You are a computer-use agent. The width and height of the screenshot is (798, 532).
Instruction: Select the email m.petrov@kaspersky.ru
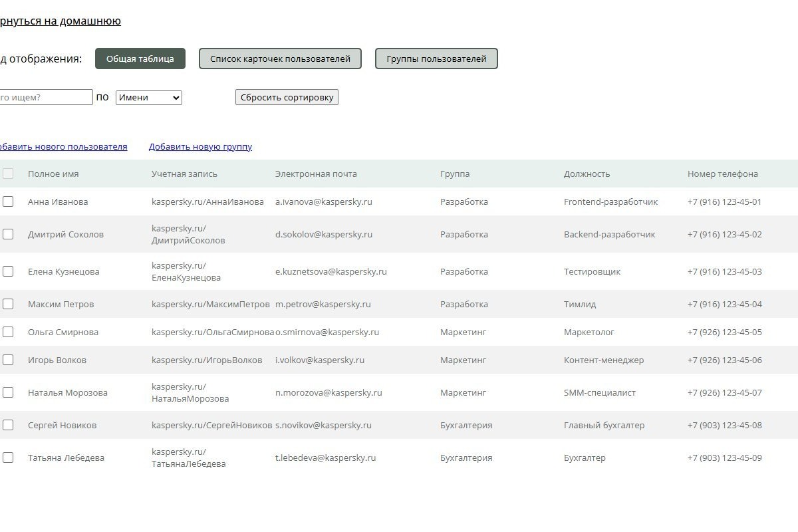[x=323, y=304]
